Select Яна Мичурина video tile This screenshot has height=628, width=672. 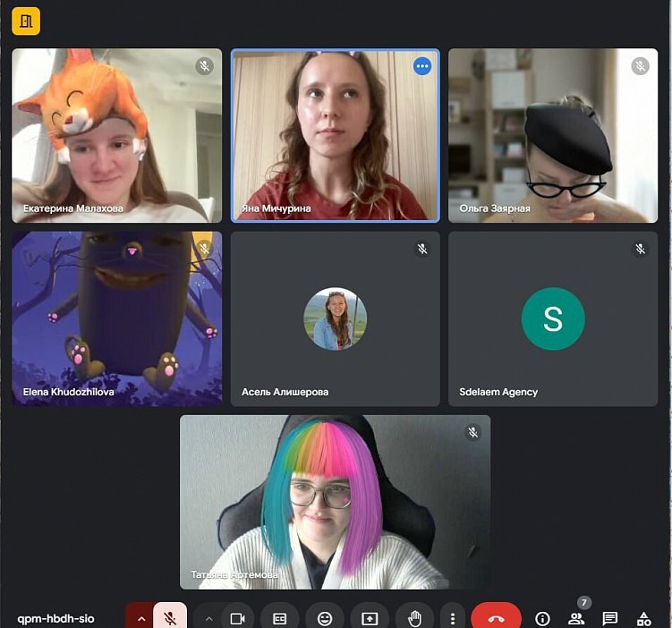pos(336,135)
